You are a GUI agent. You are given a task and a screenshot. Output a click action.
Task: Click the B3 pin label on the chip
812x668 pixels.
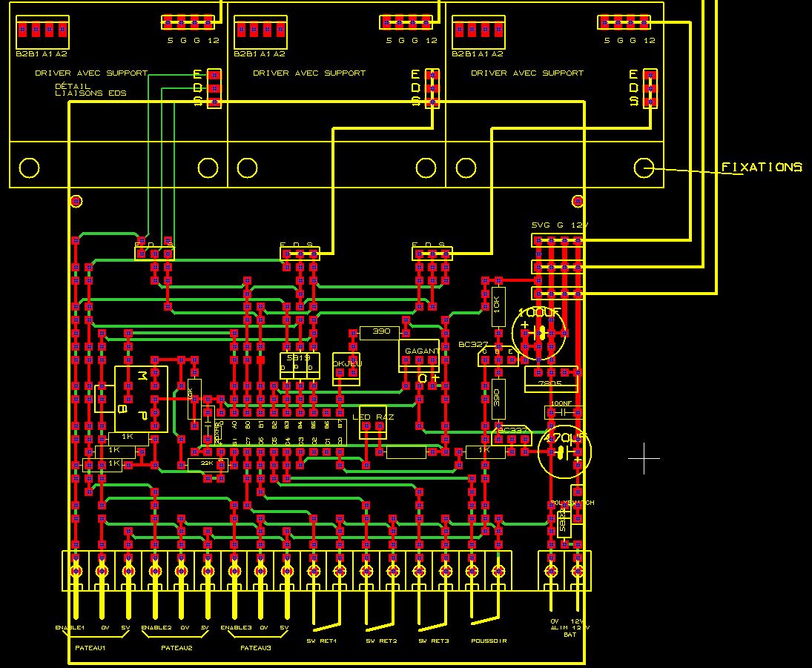pyautogui.click(x=287, y=425)
